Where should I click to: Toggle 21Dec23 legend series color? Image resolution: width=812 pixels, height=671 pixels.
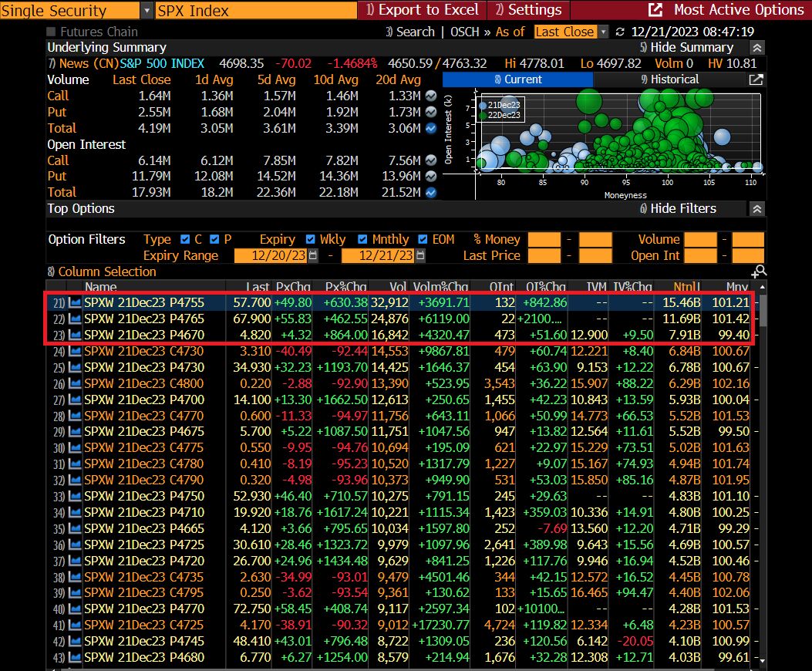pos(483,105)
